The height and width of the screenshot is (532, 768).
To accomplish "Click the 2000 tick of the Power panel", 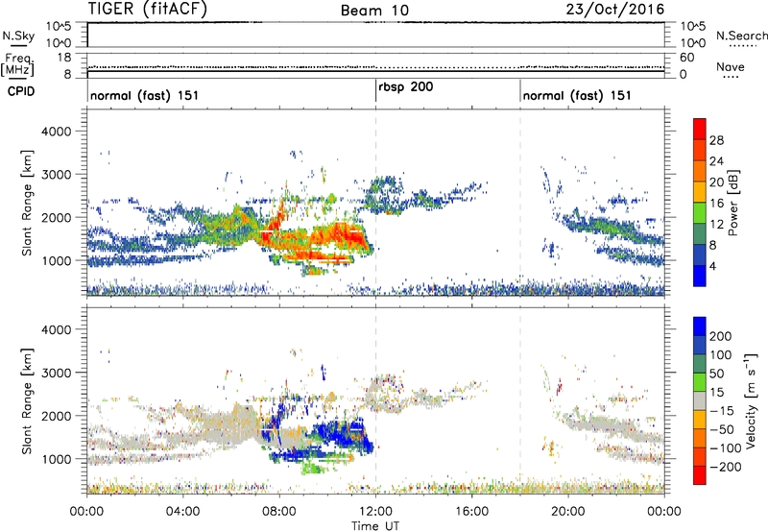I will pyautogui.click(x=56, y=217).
